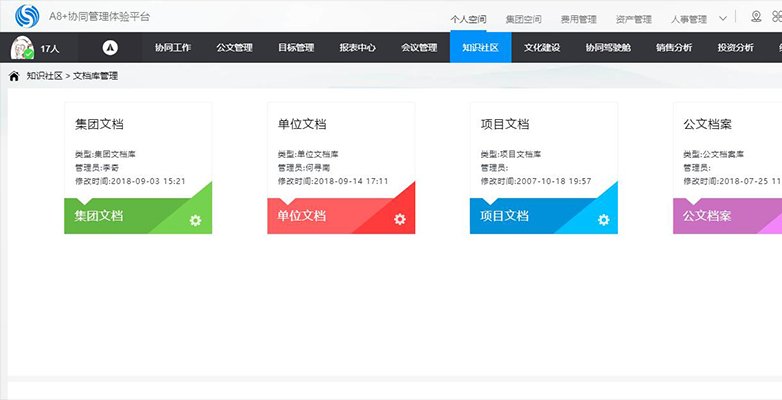Image resolution: width=782 pixels, height=400 pixels.
Task: Expand the more spaces dropdown arrow
Action: tap(723, 18)
